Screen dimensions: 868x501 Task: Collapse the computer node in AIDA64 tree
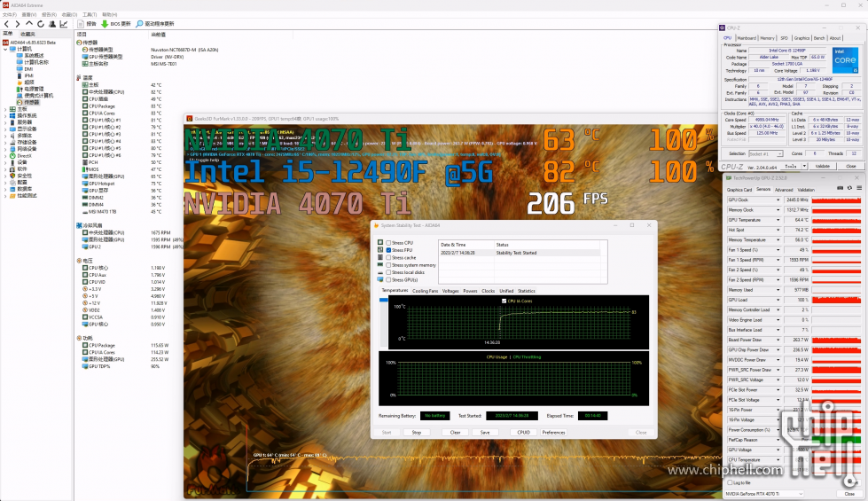[x=5, y=50]
